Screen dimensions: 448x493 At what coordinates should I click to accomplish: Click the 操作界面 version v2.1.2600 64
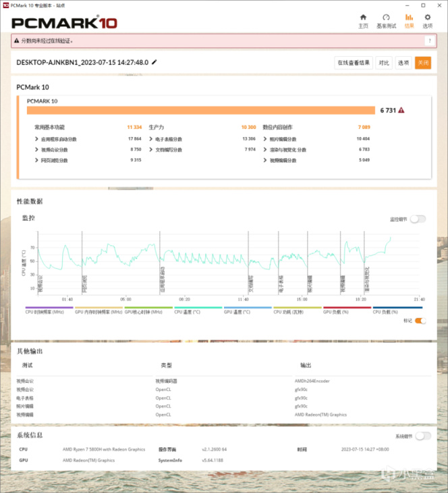214,450
